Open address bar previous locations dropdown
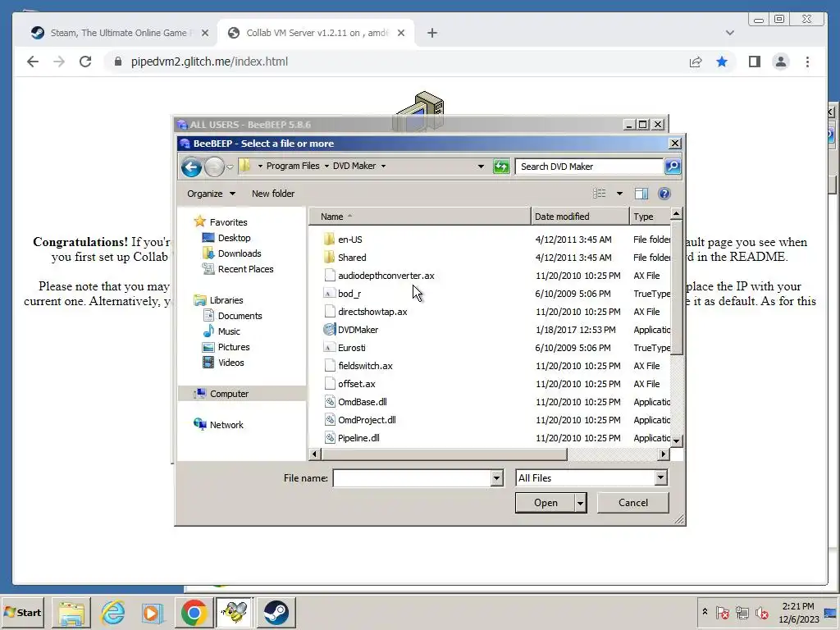840x630 pixels. (481, 166)
